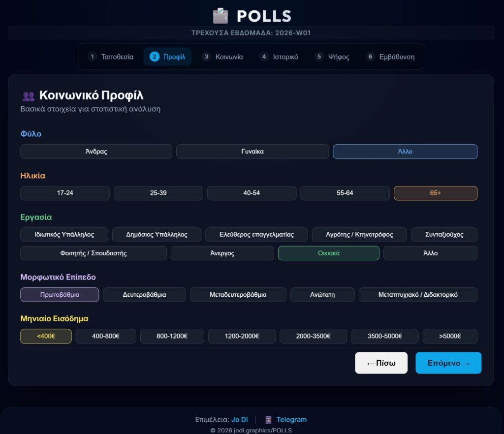Set occupation to Συνταξιούχος
This screenshot has height=434, width=504.
click(x=444, y=235)
